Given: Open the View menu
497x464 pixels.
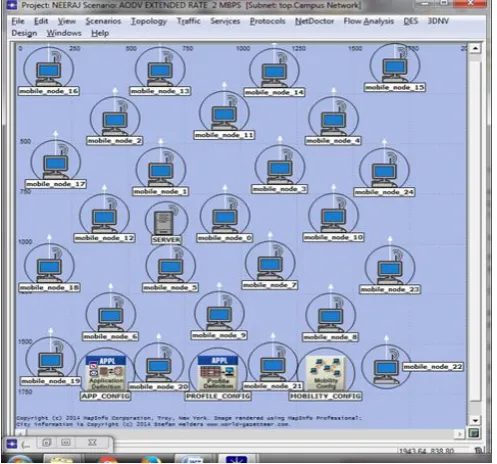Looking at the screenshot, I should (67, 21).
